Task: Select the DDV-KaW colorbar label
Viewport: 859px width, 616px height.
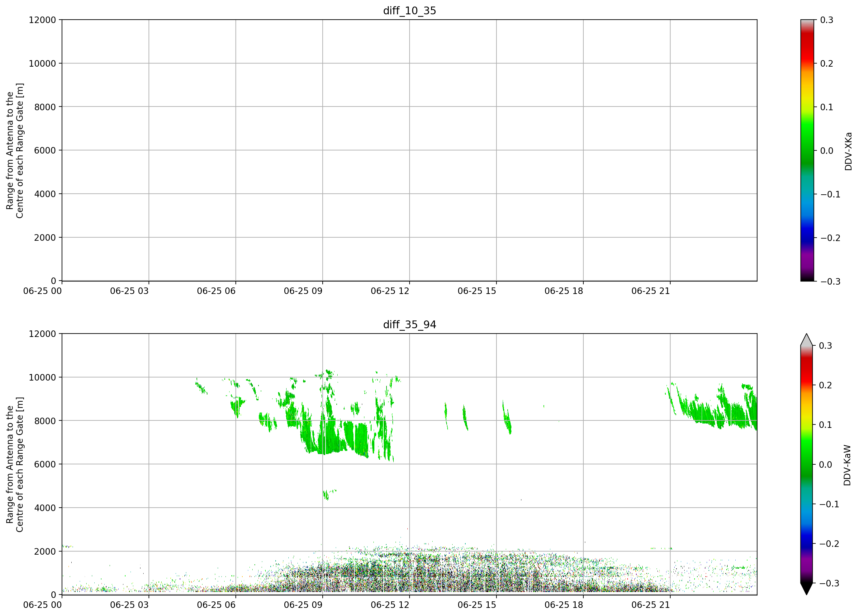Action: click(847, 465)
